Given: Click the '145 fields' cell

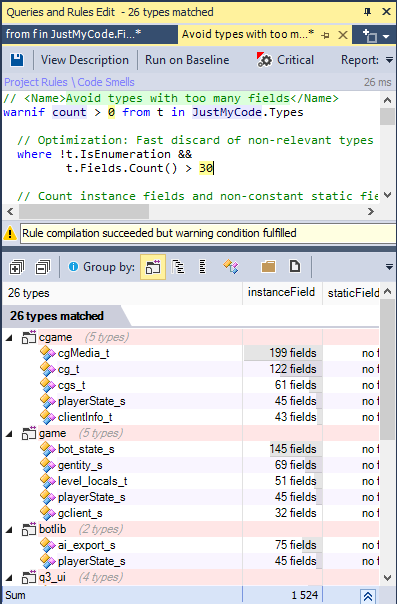Looking at the screenshot, I should pos(283,449).
